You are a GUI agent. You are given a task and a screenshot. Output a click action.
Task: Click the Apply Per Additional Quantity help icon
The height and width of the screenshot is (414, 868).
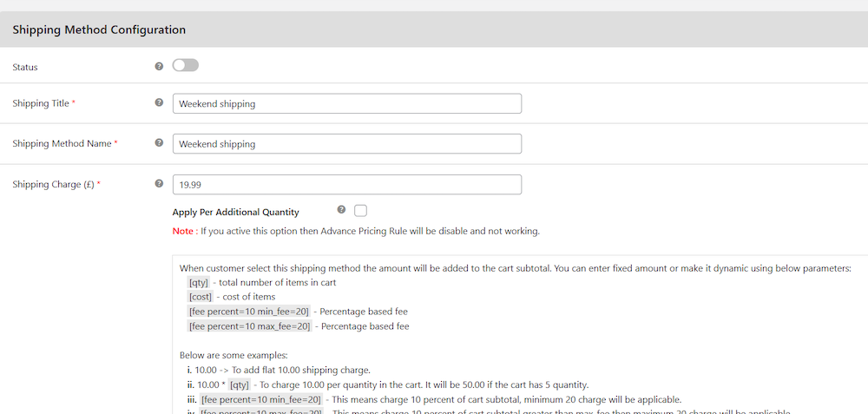pos(341,210)
